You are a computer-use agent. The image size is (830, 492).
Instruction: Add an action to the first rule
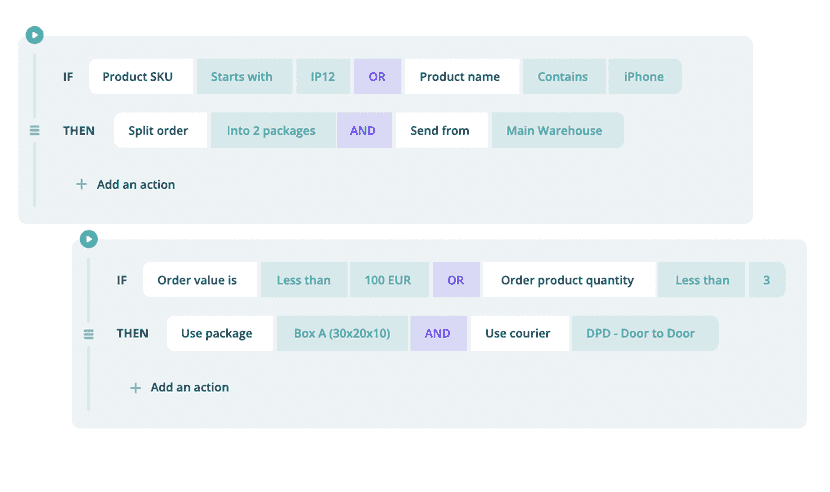coord(135,184)
